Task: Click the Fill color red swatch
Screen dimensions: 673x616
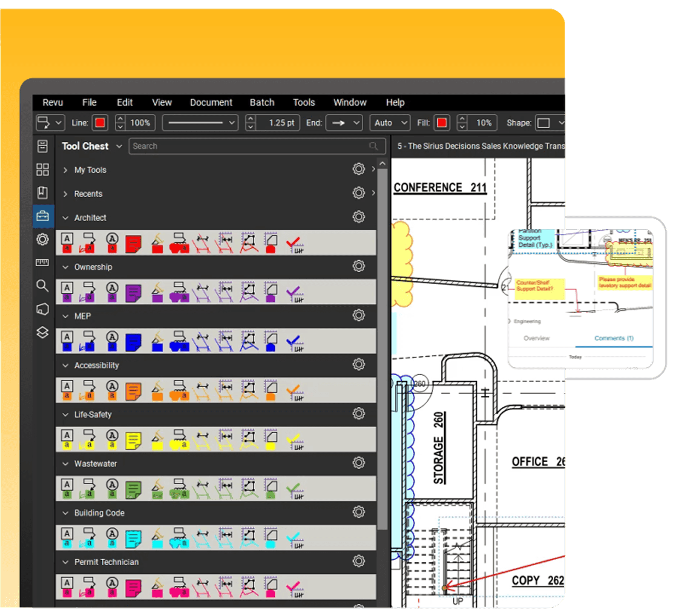Action: coord(442,123)
